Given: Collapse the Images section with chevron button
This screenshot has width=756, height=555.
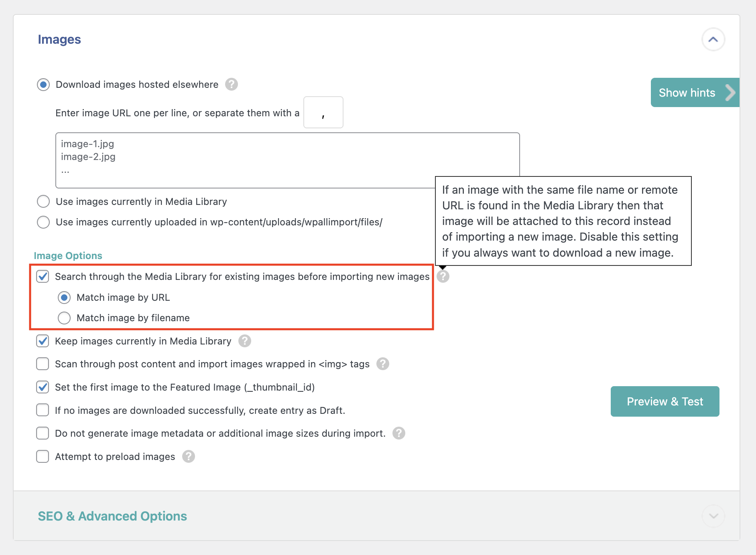Looking at the screenshot, I should pos(713,39).
